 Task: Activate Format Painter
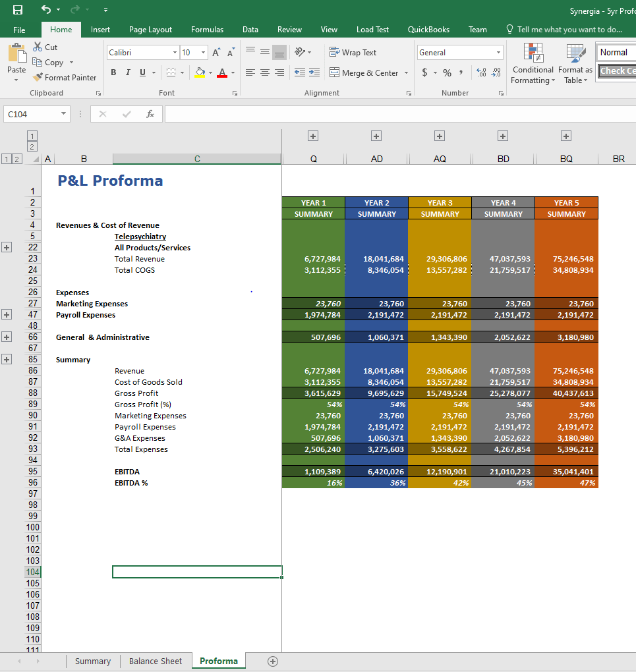click(65, 78)
